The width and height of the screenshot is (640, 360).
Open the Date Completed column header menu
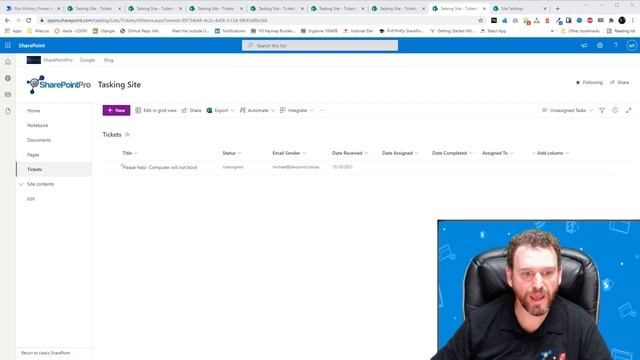(x=452, y=153)
